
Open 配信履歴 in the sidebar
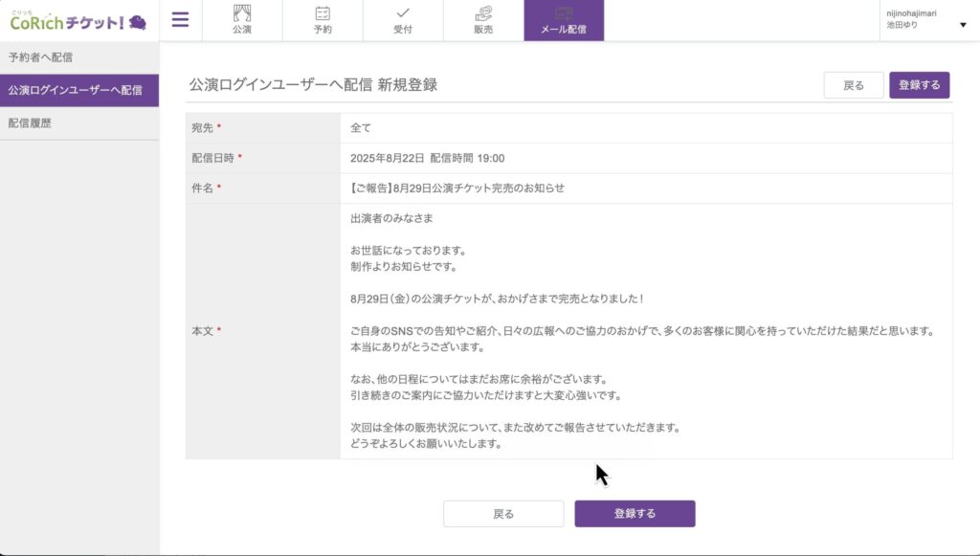[x=30, y=123]
